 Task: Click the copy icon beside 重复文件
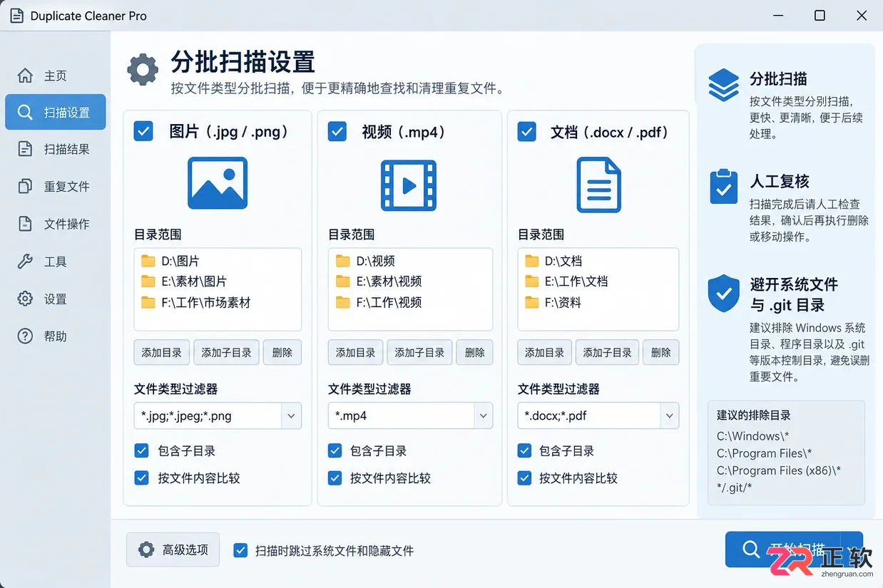[x=25, y=187]
